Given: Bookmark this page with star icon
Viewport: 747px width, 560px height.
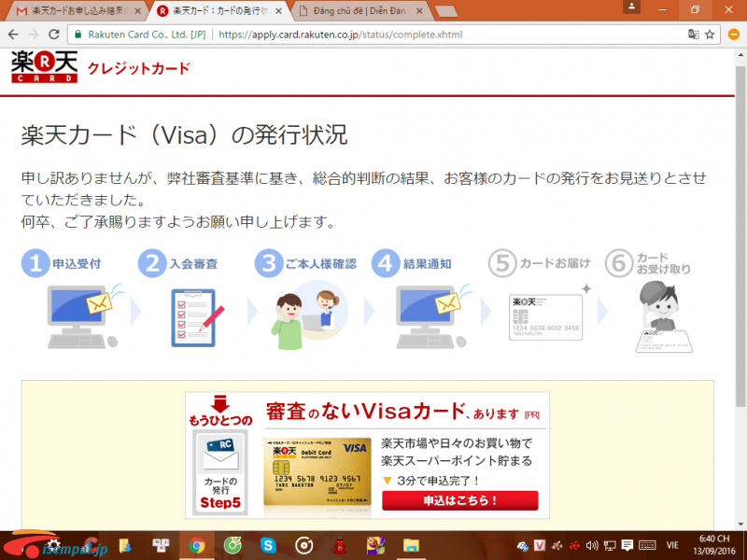Looking at the screenshot, I should point(710,35).
